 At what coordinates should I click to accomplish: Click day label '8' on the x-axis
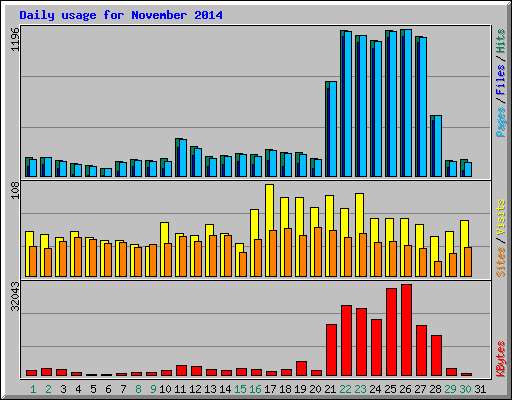tap(138, 389)
